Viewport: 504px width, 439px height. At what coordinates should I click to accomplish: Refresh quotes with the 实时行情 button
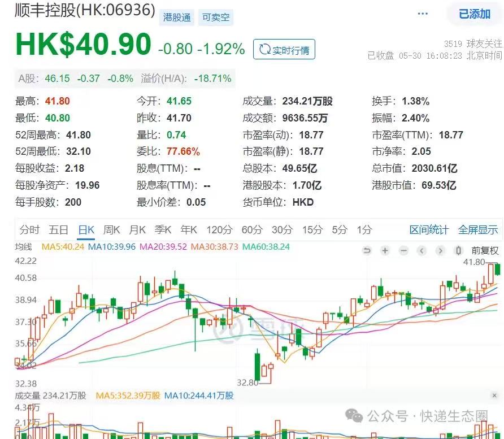click(284, 50)
